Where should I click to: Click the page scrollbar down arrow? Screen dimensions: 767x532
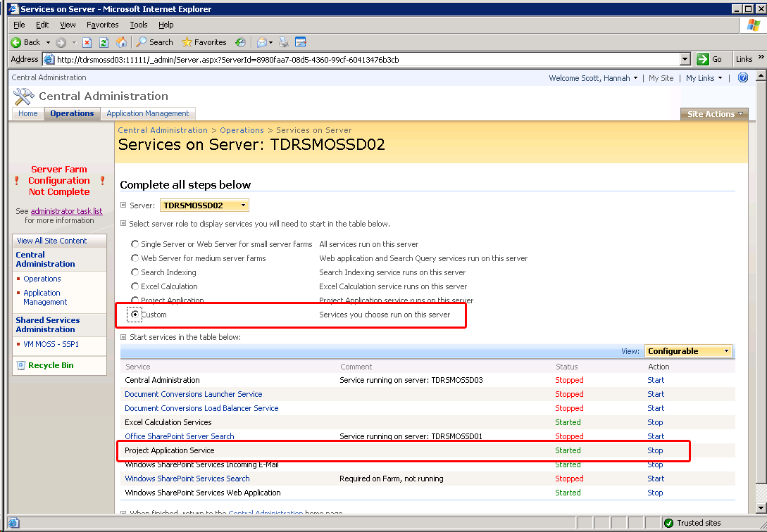coord(761,509)
